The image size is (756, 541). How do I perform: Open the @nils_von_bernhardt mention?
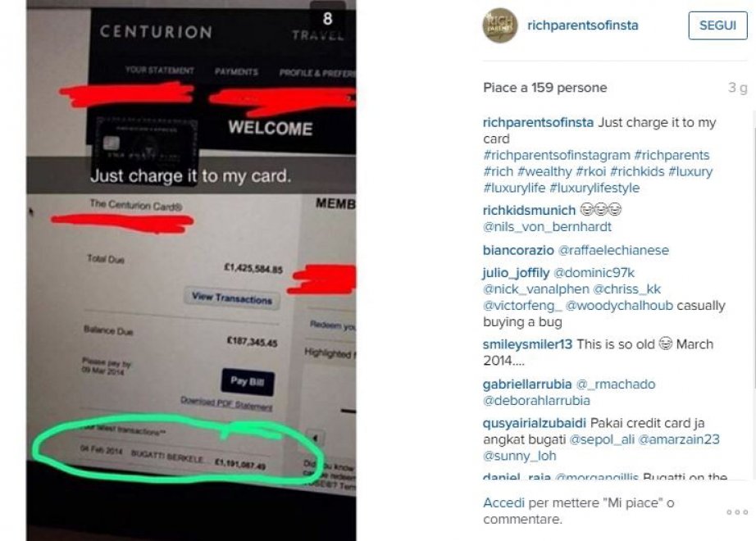click(547, 226)
